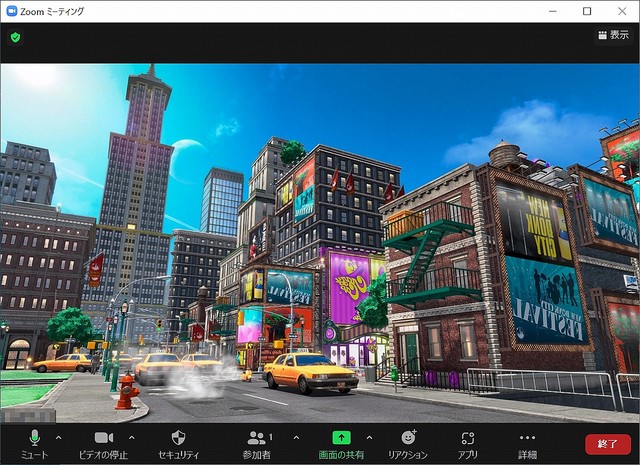Close the Zoom ミーティング window
The width and height of the screenshot is (640, 465).
[x=622, y=11]
